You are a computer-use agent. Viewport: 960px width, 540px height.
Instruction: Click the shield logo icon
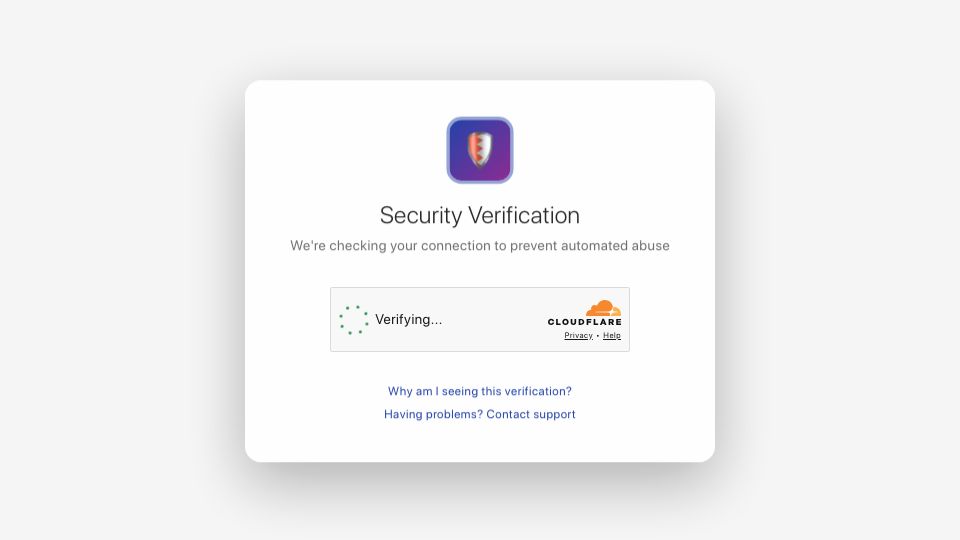point(479,150)
